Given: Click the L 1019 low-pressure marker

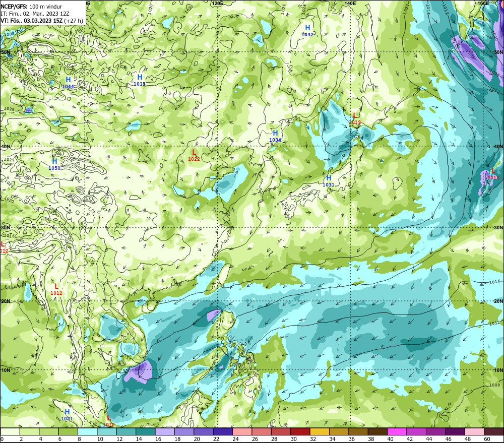Looking at the screenshot, I should tap(355, 118).
